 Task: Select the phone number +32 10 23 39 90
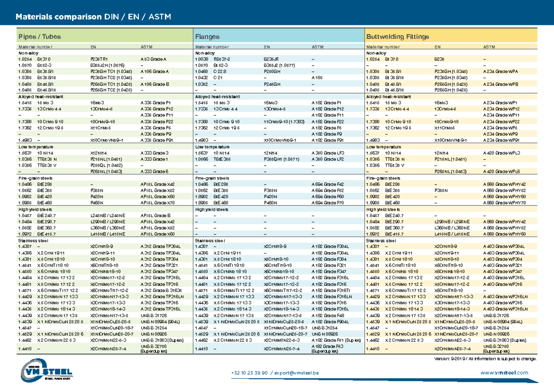(x=249, y=373)
